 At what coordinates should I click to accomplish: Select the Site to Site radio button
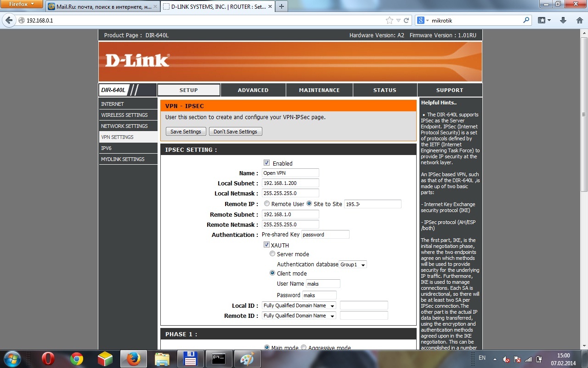coord(309,204)
